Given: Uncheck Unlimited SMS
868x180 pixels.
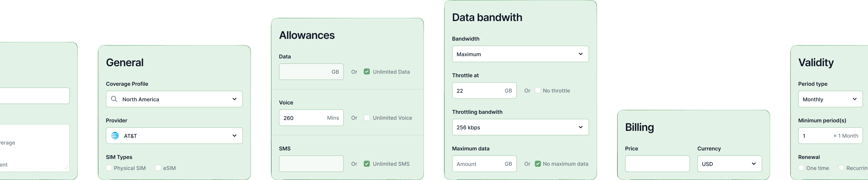Looking at the screenshot, I should (367, 164).
